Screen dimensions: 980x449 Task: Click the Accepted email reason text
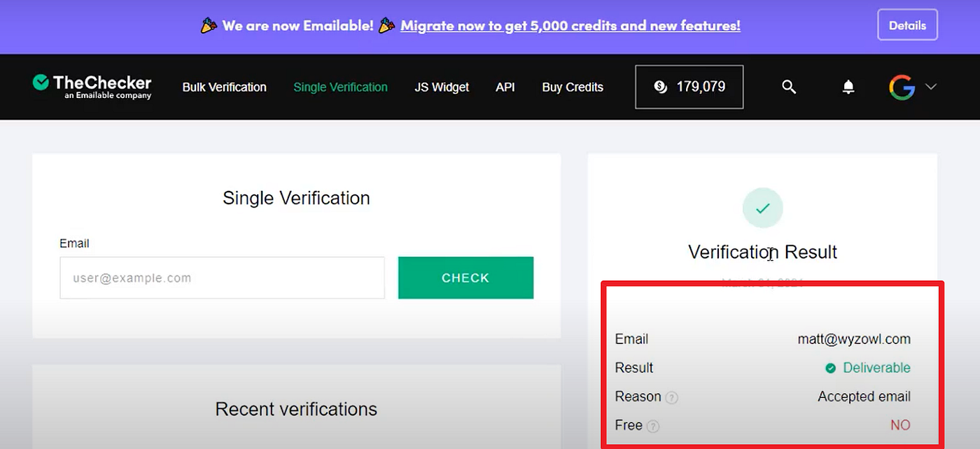tap(864, 397)
